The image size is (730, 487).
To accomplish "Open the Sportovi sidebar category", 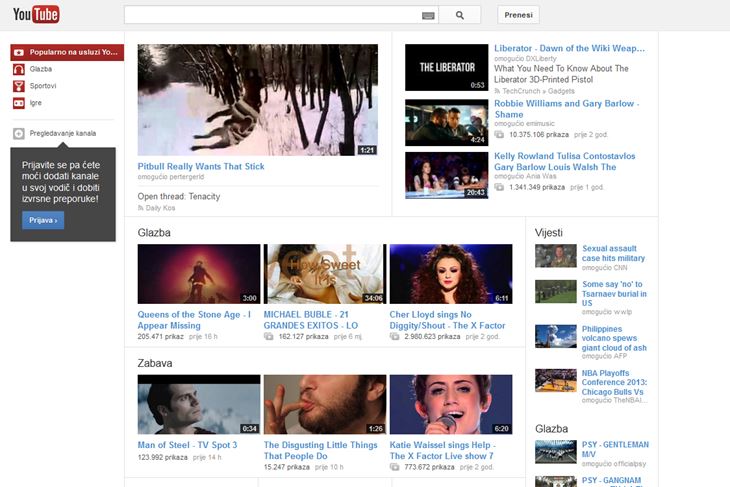I will [x=43, y=86].
